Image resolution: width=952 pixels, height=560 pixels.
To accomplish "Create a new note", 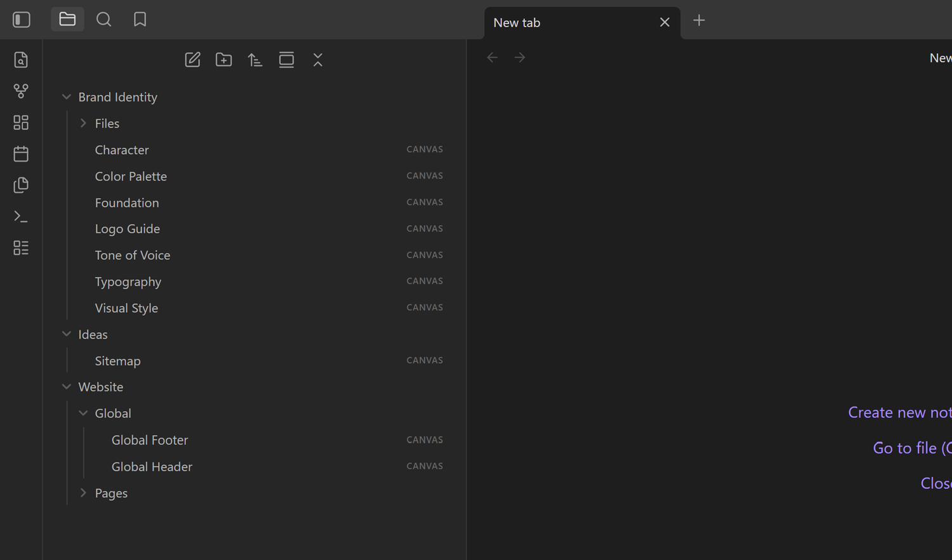I will [x=193, y=60].
